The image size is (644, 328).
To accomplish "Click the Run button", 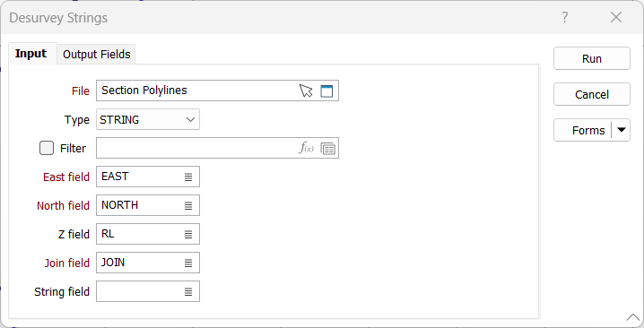I will pyautogui.click(x=591, y=59).
